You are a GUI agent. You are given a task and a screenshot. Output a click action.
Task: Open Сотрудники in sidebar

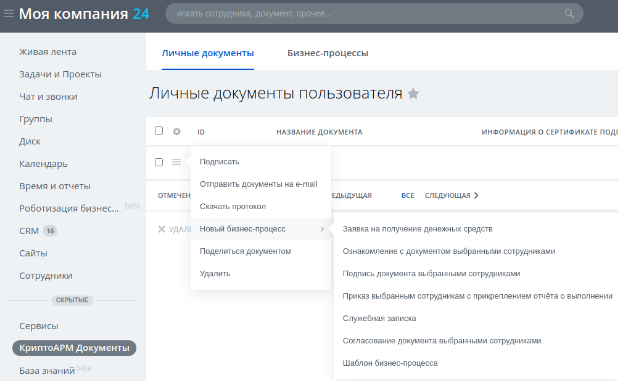tap(46, 276)
